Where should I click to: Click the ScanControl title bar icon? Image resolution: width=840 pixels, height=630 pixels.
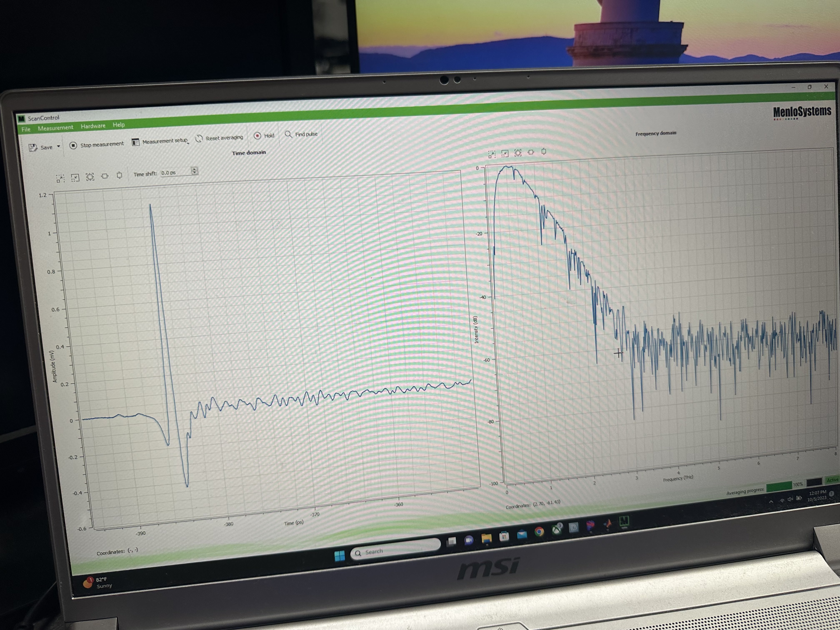[x=21, y=119]
